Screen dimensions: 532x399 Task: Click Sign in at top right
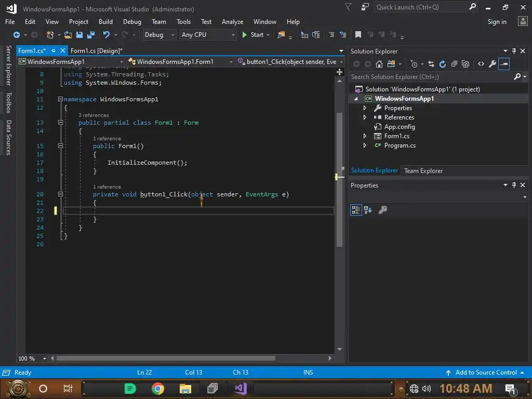(x=497, y=22)
